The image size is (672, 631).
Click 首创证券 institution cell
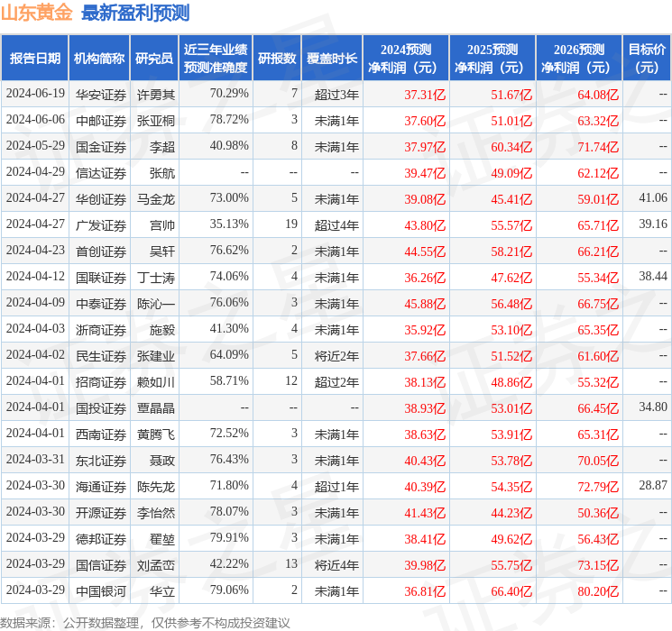101,251
